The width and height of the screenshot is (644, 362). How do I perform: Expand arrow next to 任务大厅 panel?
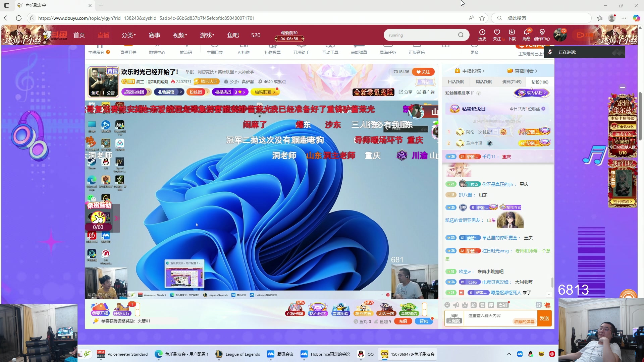(137, 309)
